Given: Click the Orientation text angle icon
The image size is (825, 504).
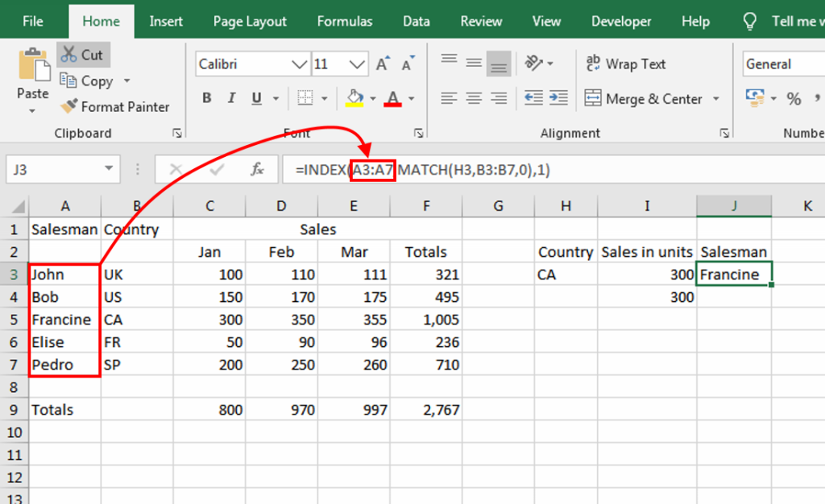Looking at the screenshot, I should (x=533, y=63).
